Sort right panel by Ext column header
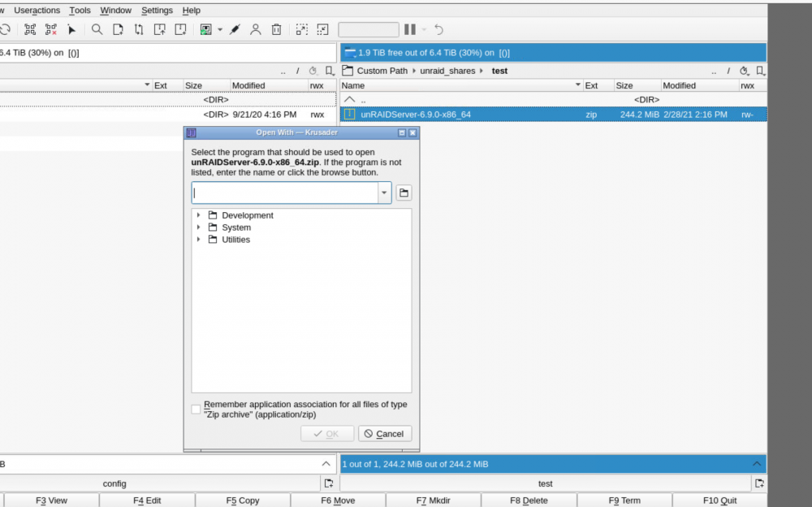 [598, 85]
